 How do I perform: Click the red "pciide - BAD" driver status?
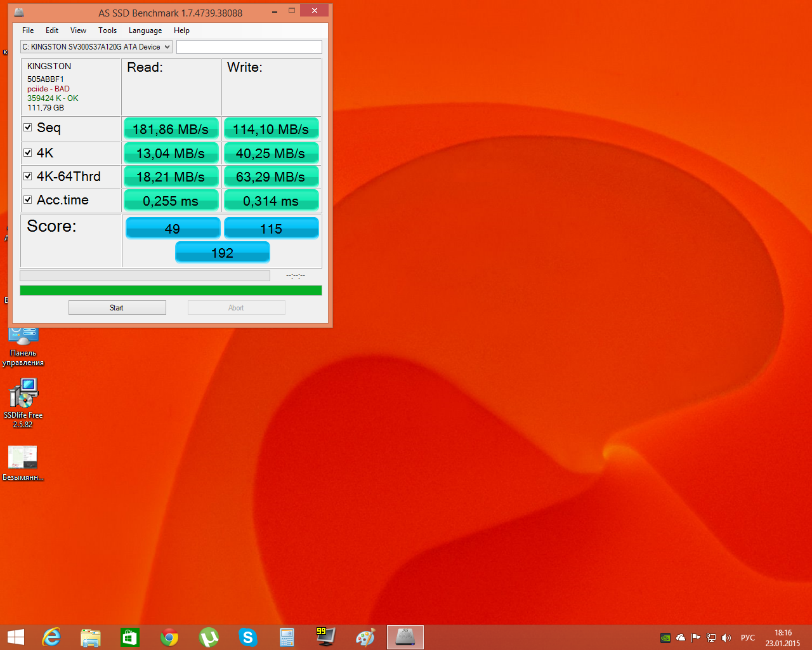pyautogui.click(x=48, y=89)
